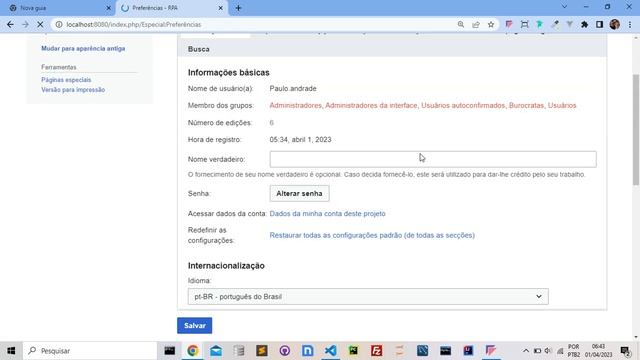The height and width of the screenshot is (360, 640).
Task: Open the grey Y-shaped extension icon
Action: pos(569,24)
